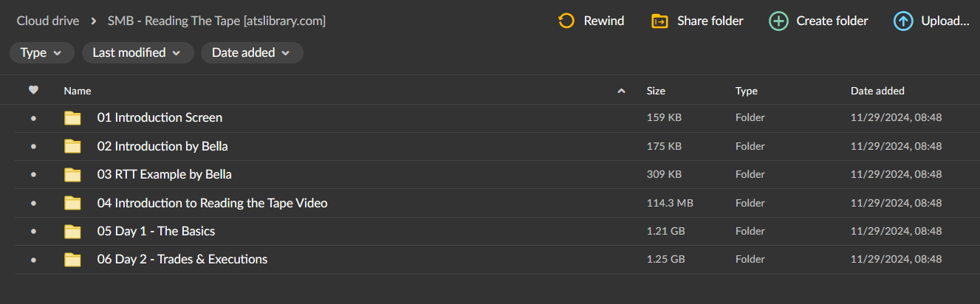
Task: Sort by the Date added column header
Action: pos(877,91)
